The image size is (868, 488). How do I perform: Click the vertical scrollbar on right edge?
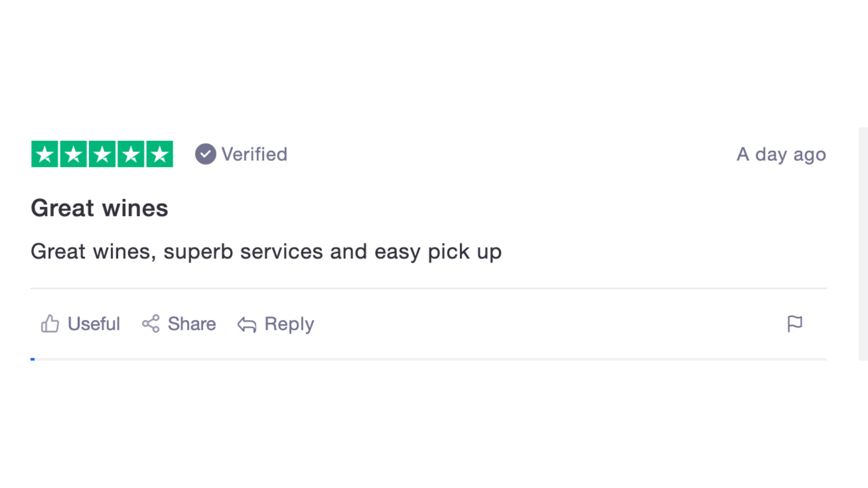coord(863,244)
